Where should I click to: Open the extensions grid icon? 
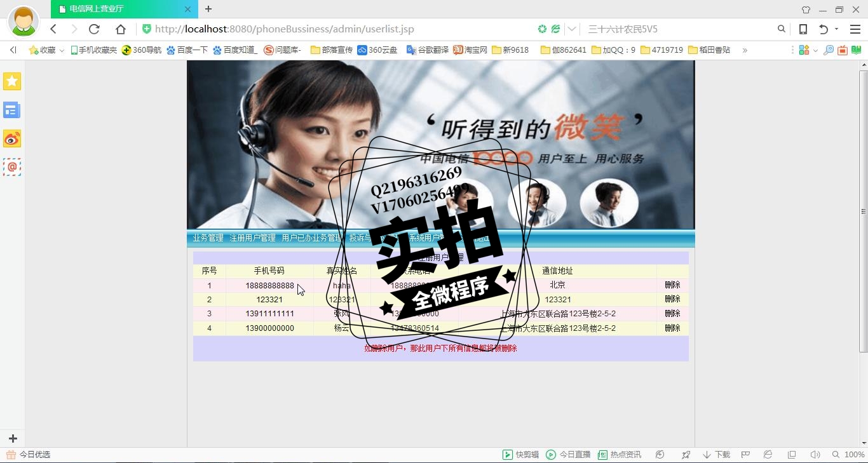tap(804, 50)
